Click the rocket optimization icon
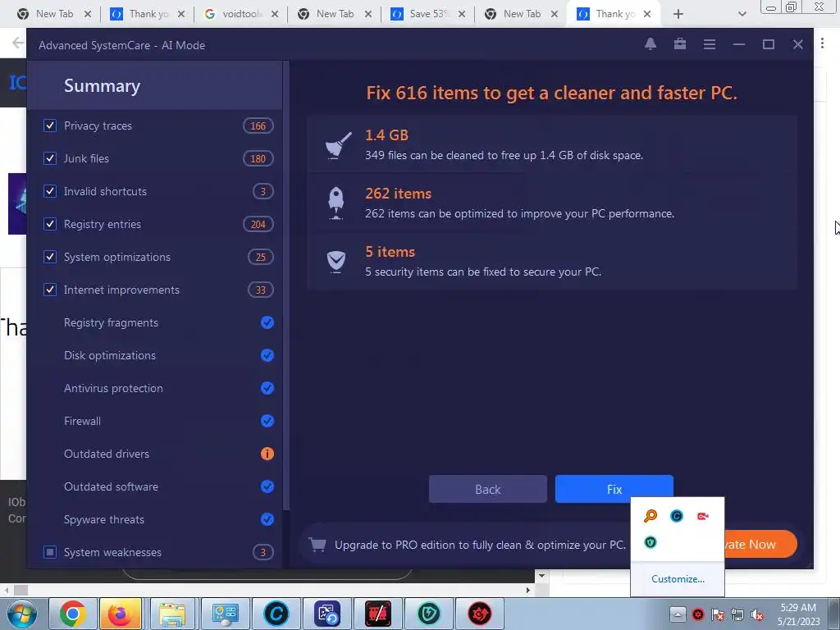This screenshot has height=630, width=840. (x=336, y=203)
